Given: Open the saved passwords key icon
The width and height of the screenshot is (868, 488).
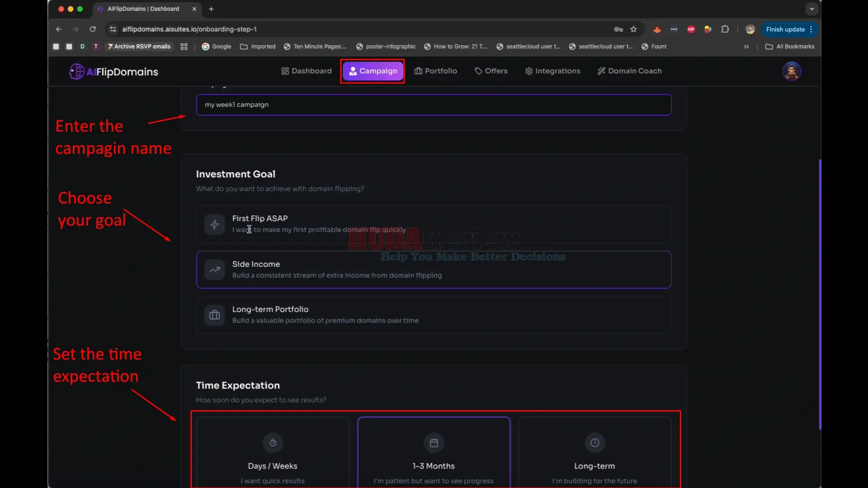Looking at the screenshot, I should coord(618,29).
